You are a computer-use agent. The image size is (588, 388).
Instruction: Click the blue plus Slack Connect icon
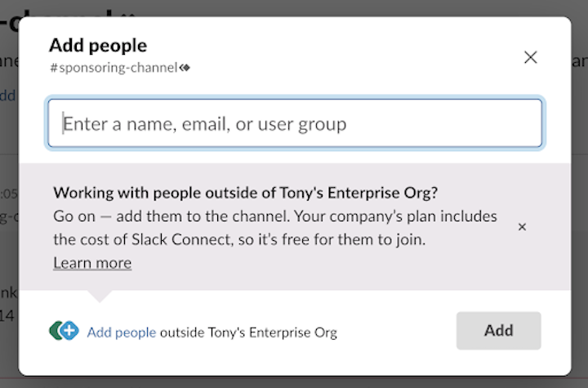pyautogui.click(x=69, y=331)
